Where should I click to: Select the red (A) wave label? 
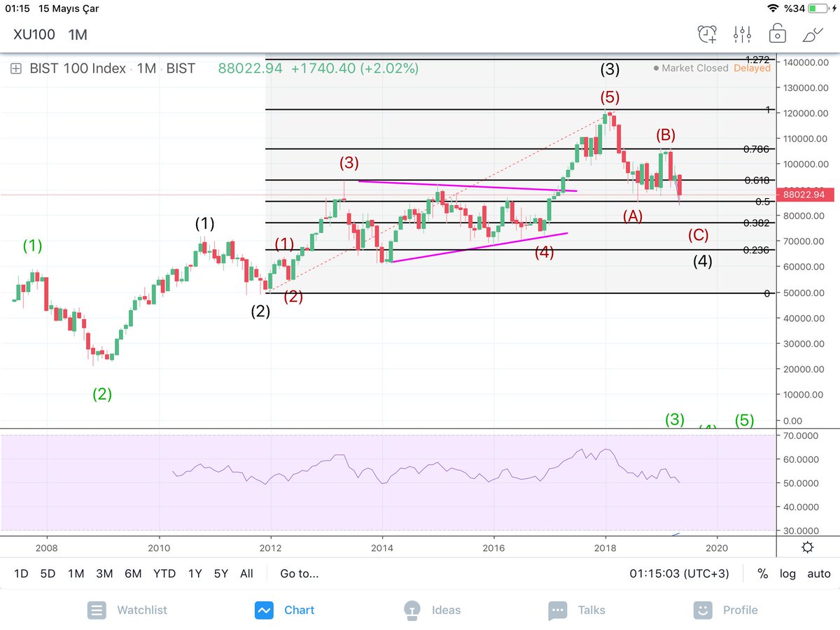633,216
